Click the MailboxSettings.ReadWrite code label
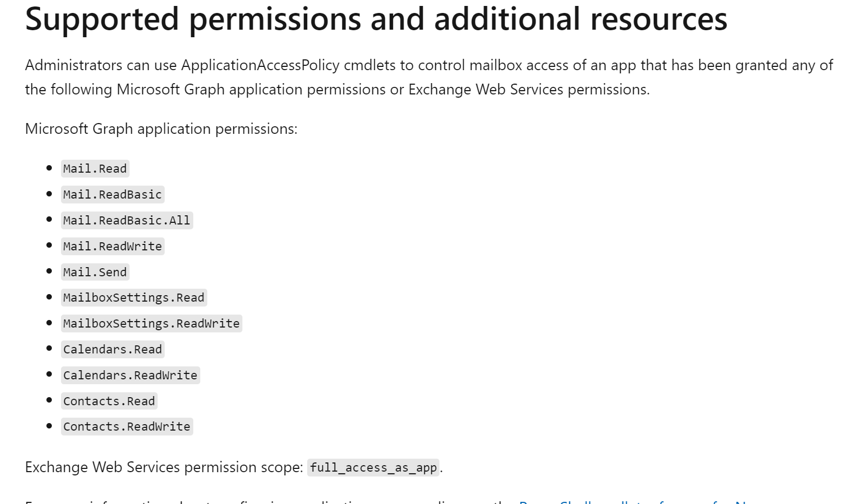Viewport: 867px width, 504px height. [x=152, y=324]
